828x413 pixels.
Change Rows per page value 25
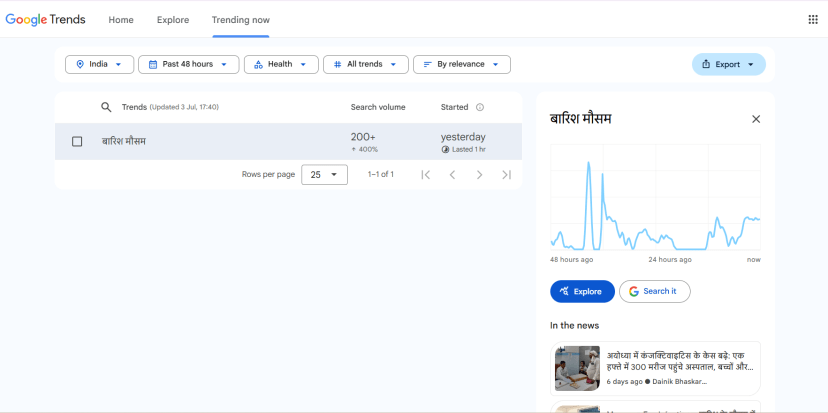(x=324, y=175)
